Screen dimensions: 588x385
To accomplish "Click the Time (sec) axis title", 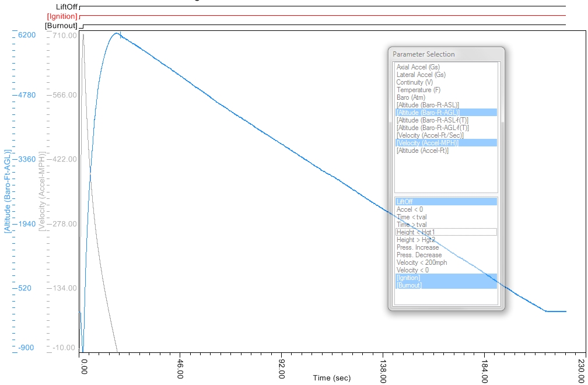I will tap(332, 378).
